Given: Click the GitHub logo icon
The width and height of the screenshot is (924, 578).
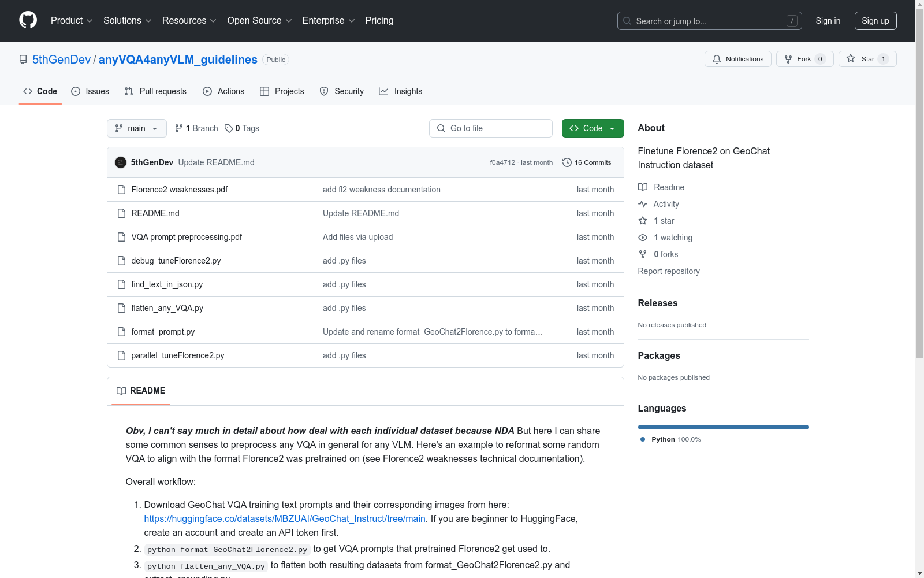Looking at the screenshot, I should tap(28, 20).
